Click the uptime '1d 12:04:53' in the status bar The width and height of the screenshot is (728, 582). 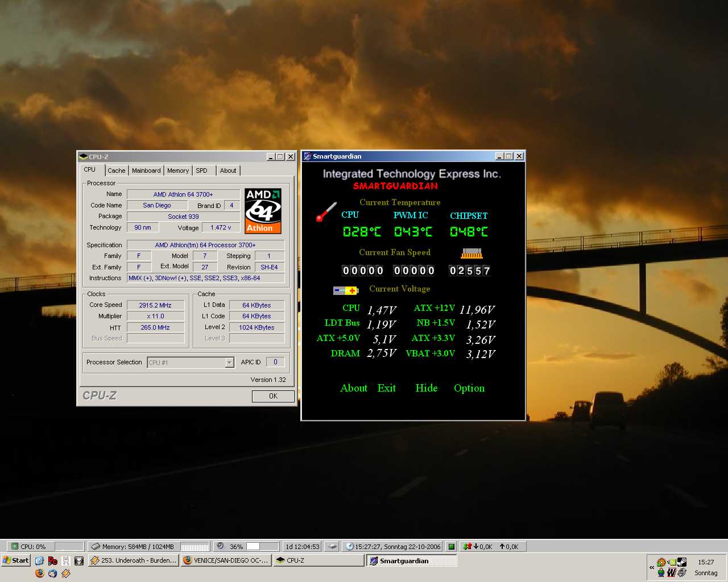point(303,547)
